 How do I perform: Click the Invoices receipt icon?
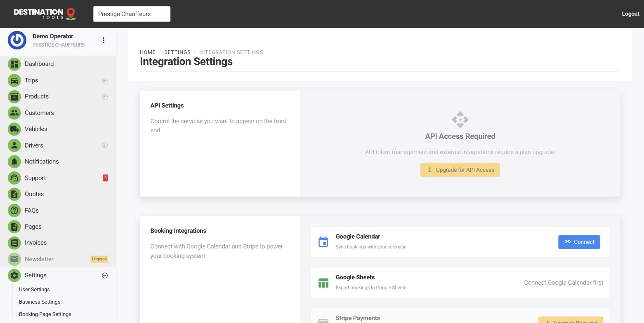pos(14,243)
